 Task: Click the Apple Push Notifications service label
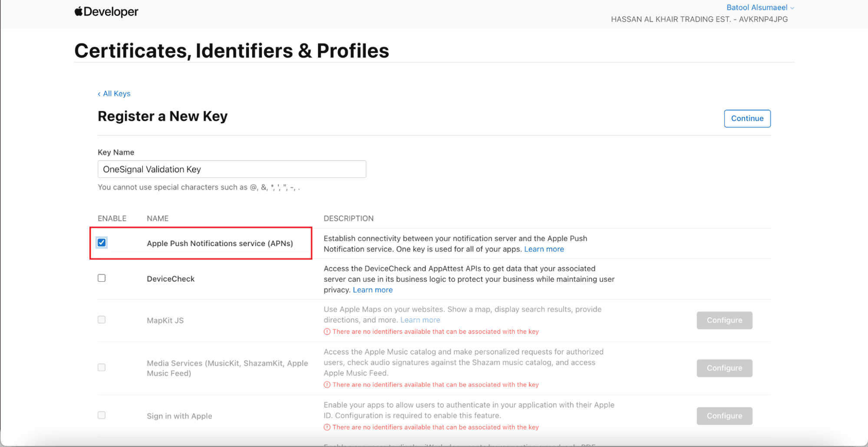(220, 243)
